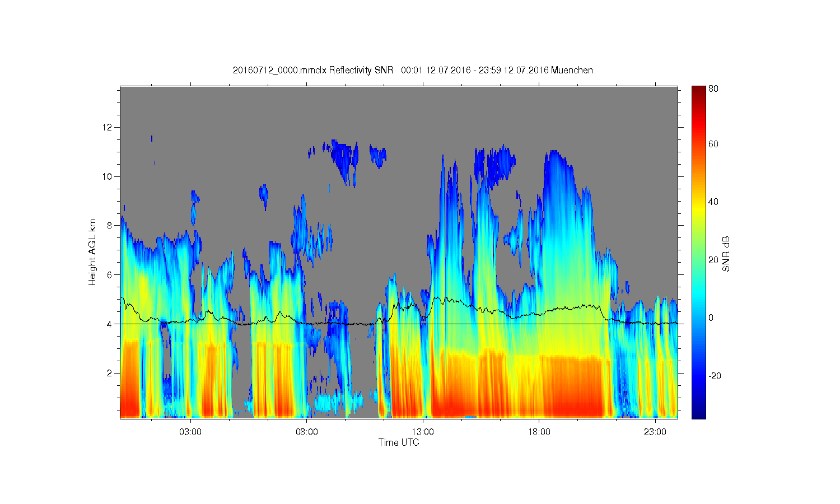Screen dimensions: 840x504
Task: Click the colorbar tick label 0
Action: [711, 318]
